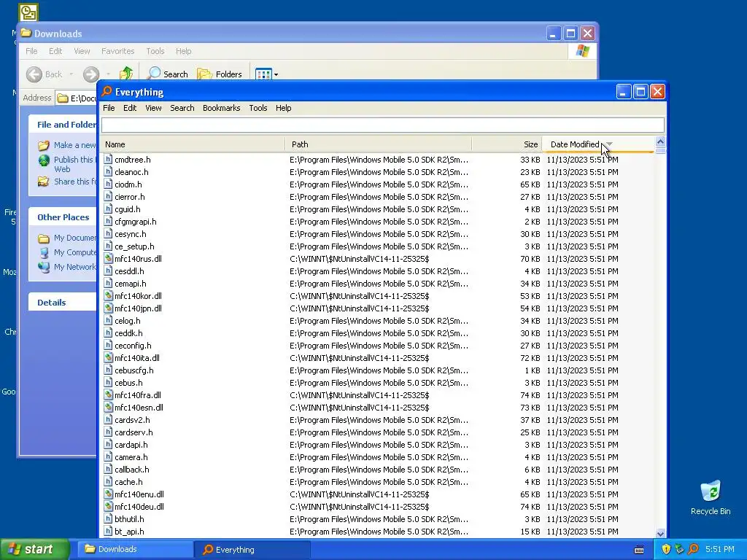
Task: Click the scroll down arrow in results list
Action: tap(660, 533)
